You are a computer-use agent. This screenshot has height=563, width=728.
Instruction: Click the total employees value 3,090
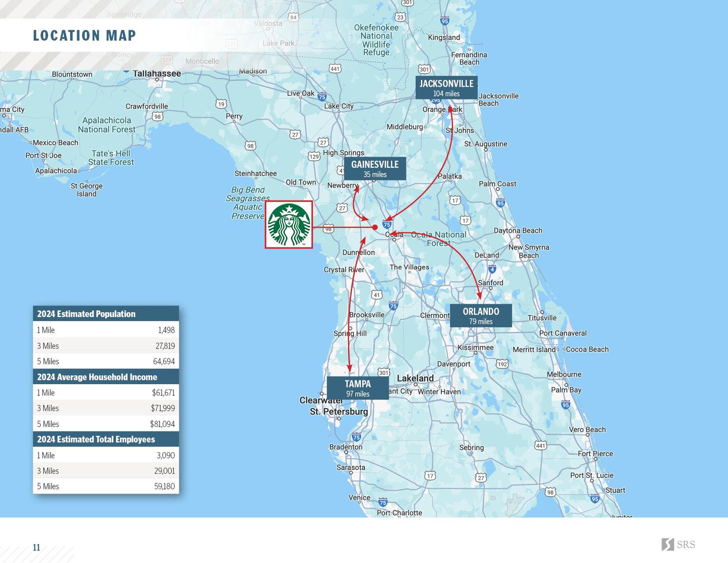[166, 455]
